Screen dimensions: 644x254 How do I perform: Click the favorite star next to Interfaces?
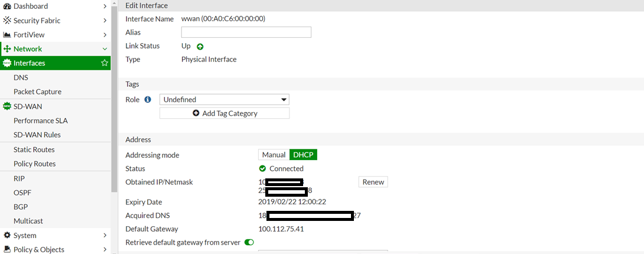click(x=105, y=63)
